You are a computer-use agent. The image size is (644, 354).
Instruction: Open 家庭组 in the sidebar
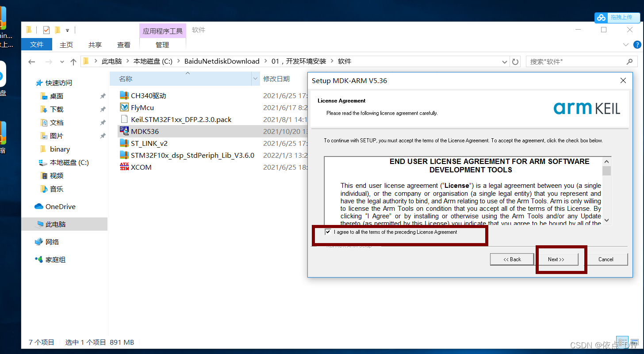pos(55,259)
